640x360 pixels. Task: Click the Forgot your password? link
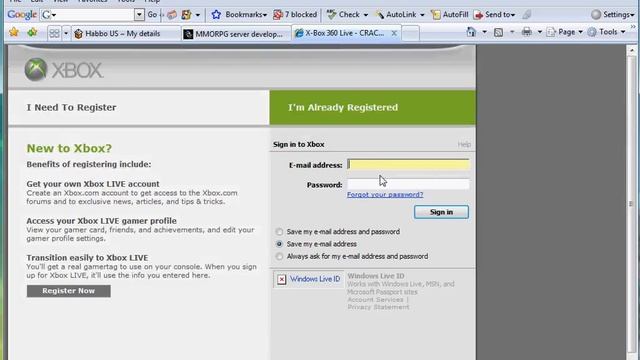click(385, 195)
